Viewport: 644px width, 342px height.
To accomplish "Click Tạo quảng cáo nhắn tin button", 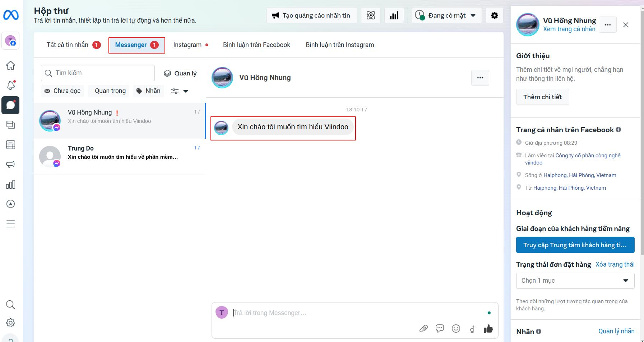I will pos(312,15).
